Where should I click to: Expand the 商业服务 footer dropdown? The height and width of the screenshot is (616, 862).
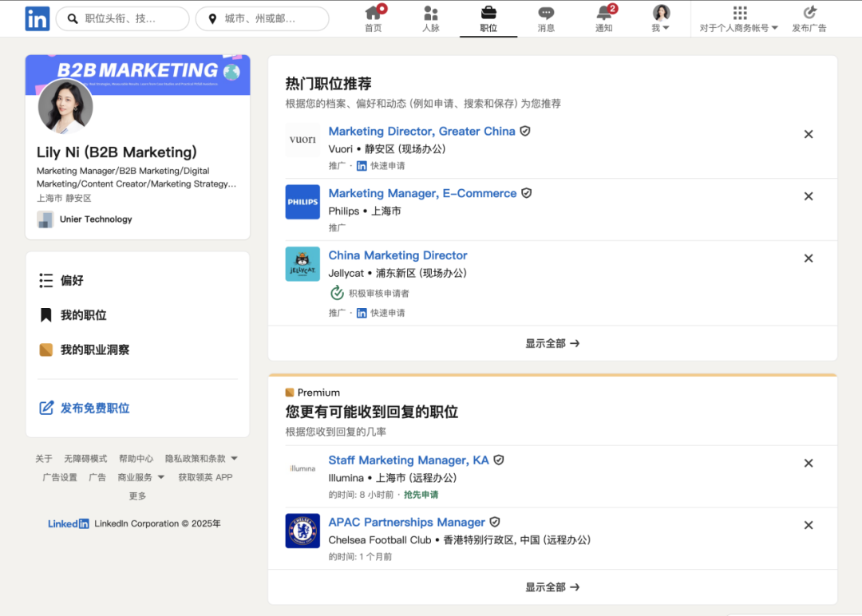pyautogui.click(x=141, y=477)
